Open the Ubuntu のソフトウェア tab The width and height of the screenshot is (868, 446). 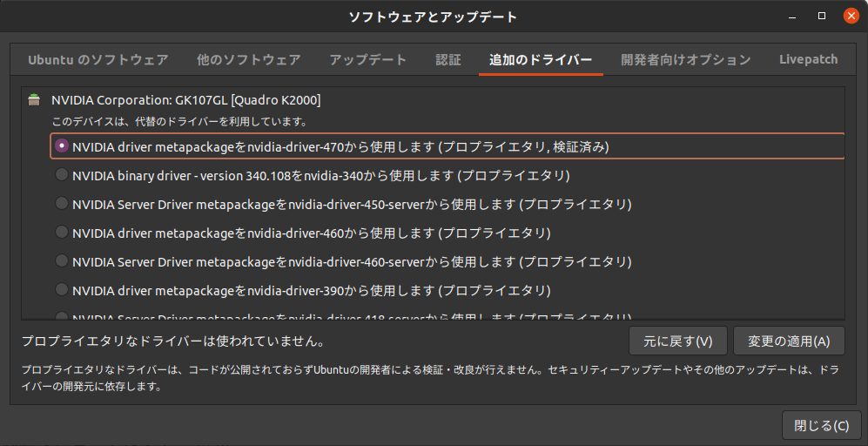click(98, 59)
